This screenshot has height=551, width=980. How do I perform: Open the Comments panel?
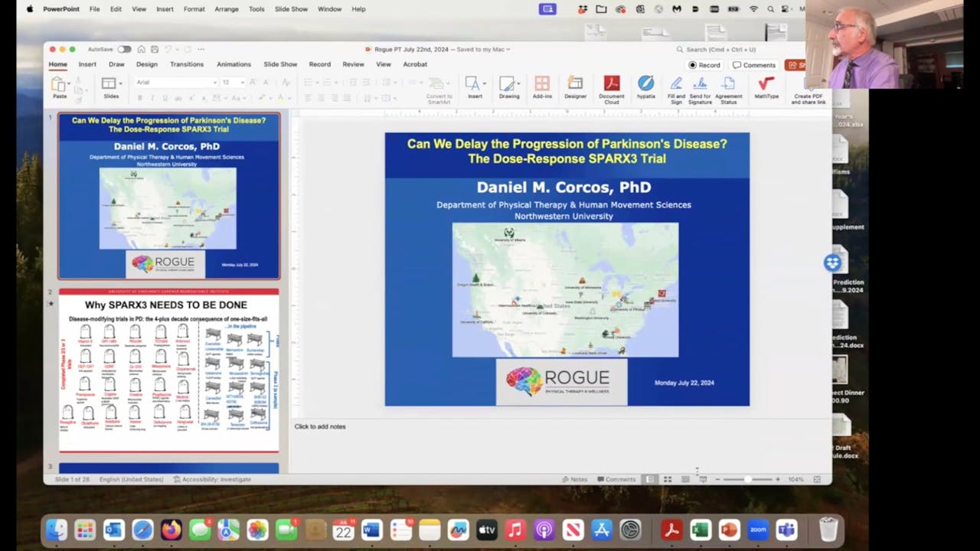point(754,65)
